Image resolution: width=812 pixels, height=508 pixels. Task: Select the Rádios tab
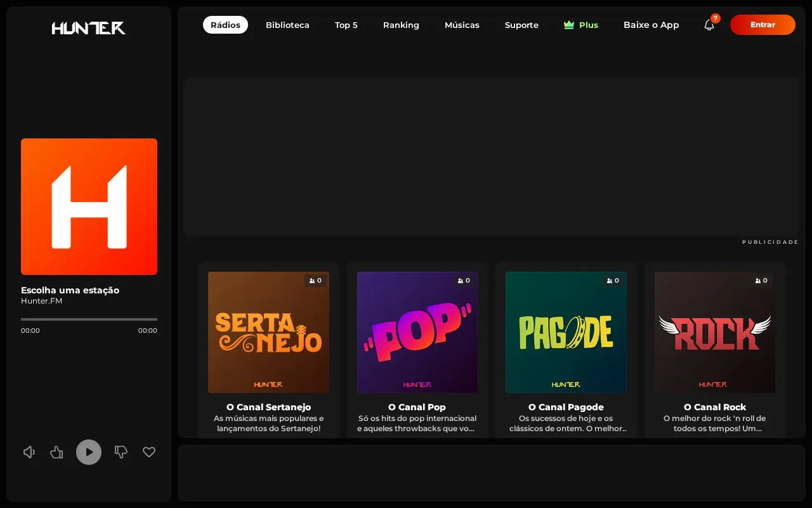pos(225,25)
